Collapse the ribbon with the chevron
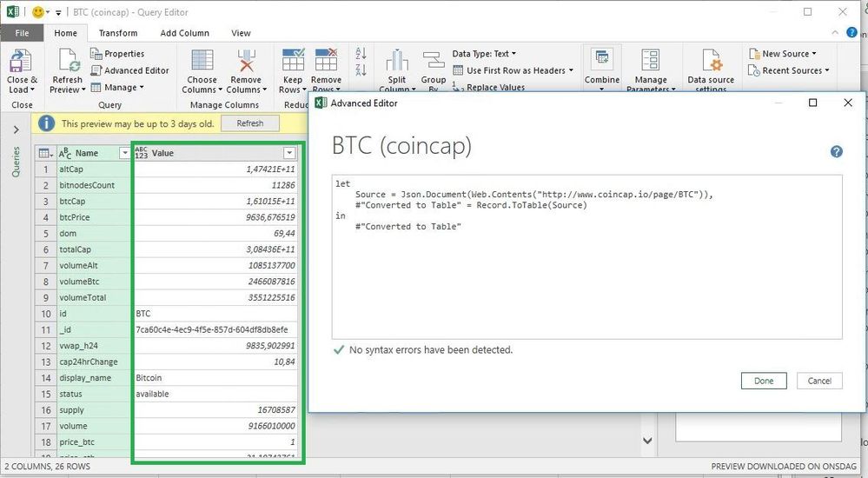Viewport: 868px width, 478px height. (835, 33)
